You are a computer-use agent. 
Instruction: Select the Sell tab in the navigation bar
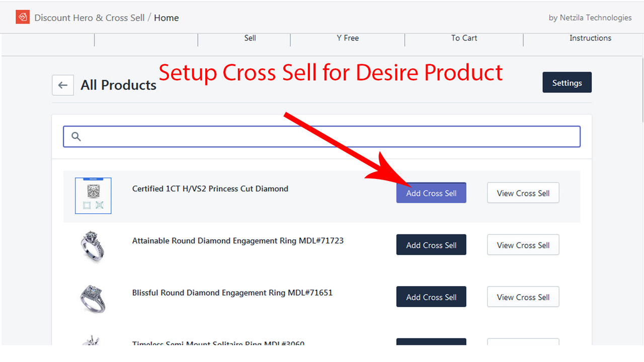[x=250, y=38]
